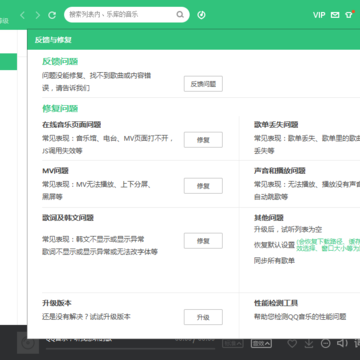Expand the 标准 quality dropdown
This screenshot has width=360, height=360.
click(233, 343)
